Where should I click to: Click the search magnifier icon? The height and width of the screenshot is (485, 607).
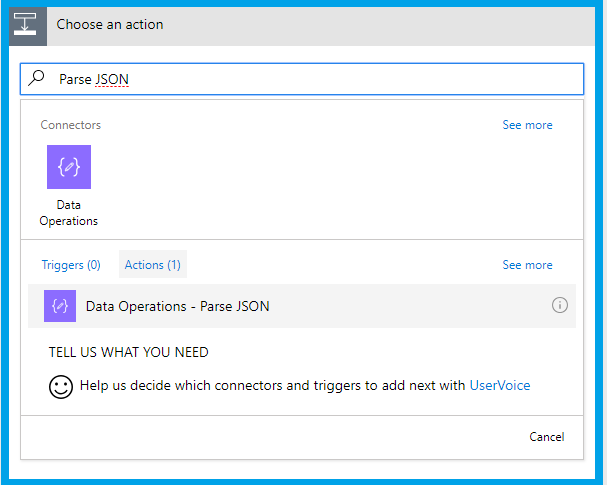point(36,78)
